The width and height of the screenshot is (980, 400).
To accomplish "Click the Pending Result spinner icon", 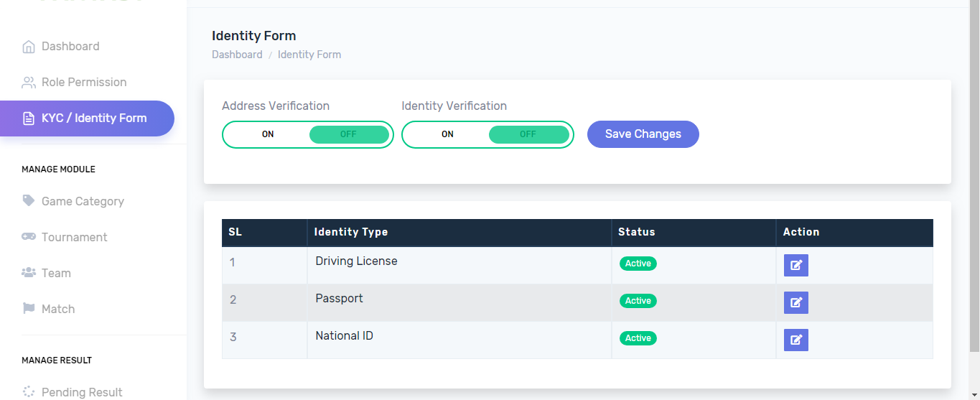I will coord(29,392).
